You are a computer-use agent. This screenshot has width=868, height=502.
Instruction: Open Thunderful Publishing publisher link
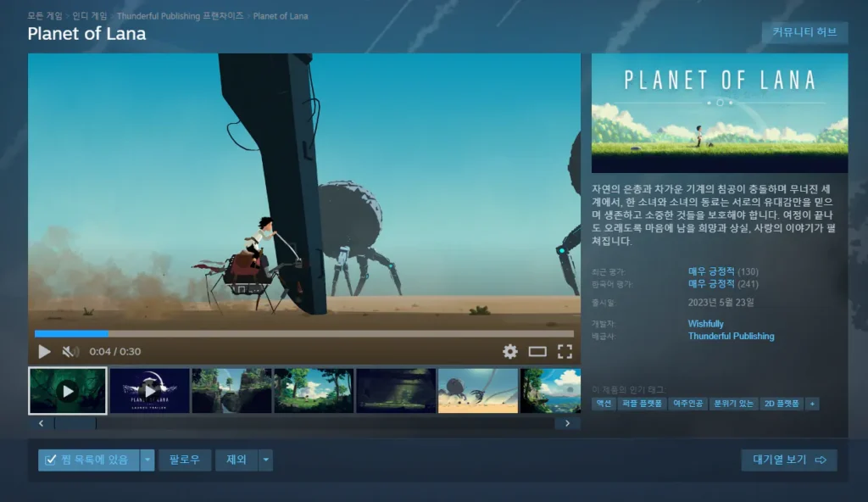click(731, 336)
